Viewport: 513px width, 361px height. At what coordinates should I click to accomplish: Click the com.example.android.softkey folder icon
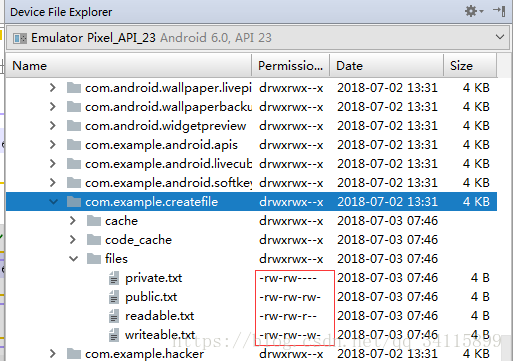click(74, 183)
